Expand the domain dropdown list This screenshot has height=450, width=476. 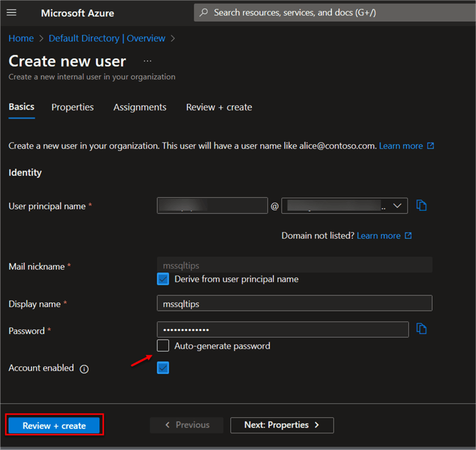(x=398, y=205)
